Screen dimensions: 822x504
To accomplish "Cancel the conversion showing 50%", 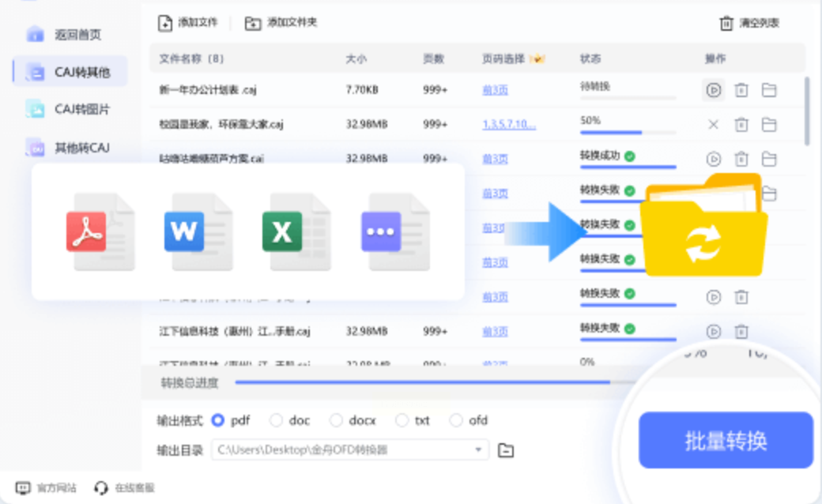I will [x=713, y=125].
